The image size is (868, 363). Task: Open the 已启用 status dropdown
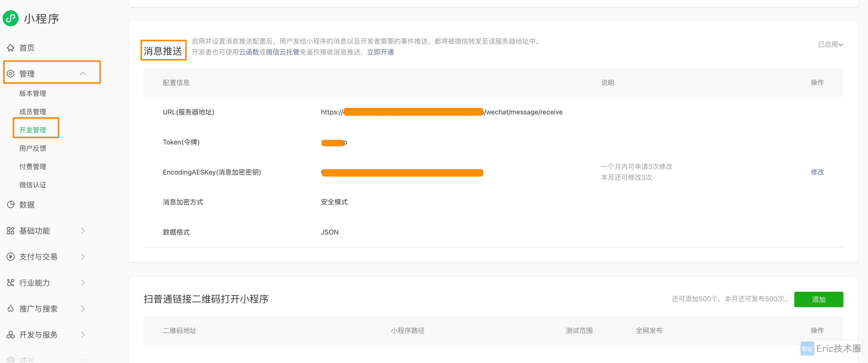[x=830, y=45]
